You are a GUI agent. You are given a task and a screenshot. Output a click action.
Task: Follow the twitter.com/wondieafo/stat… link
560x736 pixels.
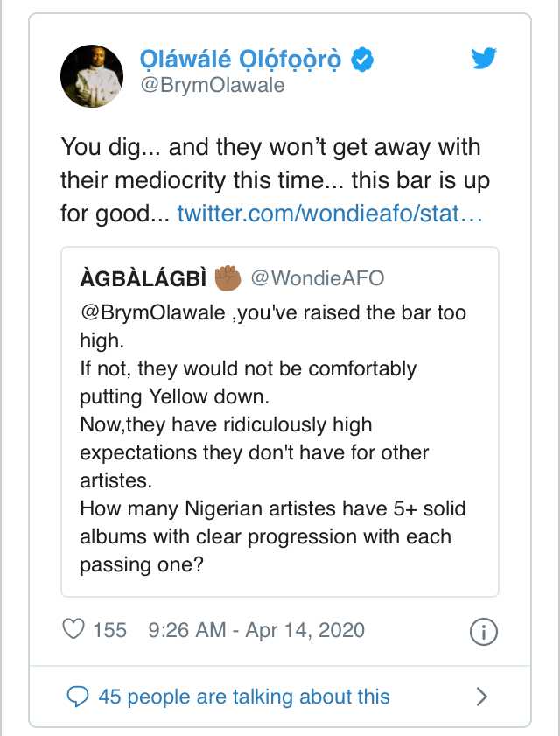(330, 214)
